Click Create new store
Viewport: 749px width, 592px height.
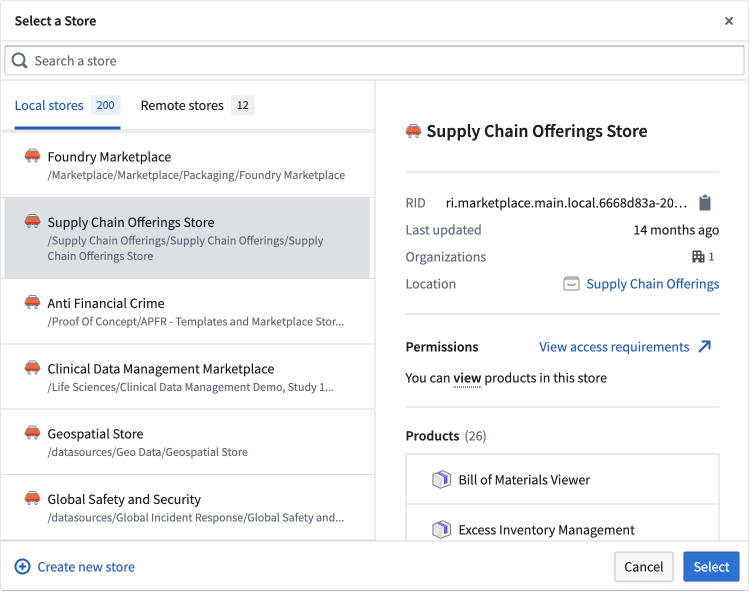tap(75, 567)
